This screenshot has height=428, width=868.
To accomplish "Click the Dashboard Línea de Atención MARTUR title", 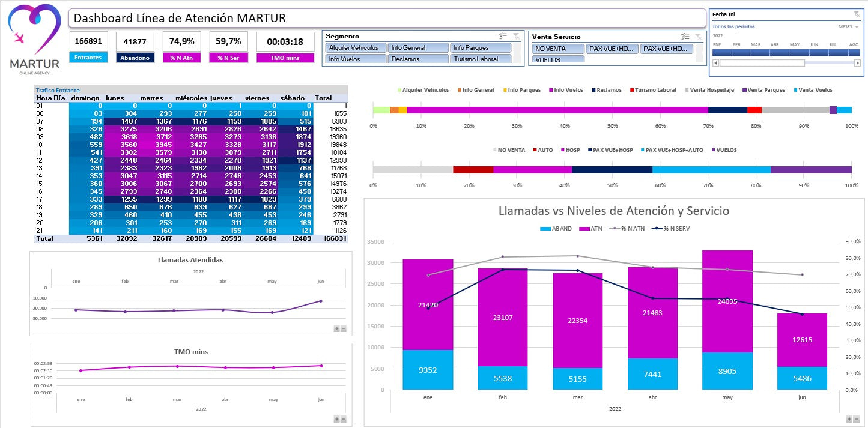I will 180,18.
